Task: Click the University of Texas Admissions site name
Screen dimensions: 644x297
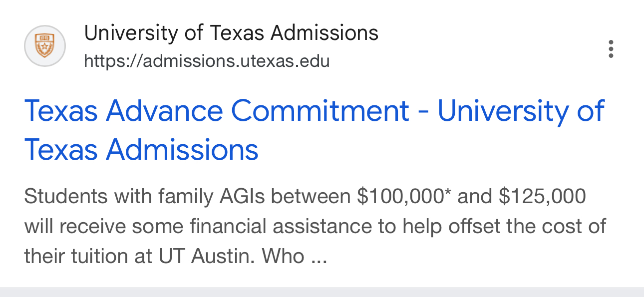Action: (x=231, y=33)
